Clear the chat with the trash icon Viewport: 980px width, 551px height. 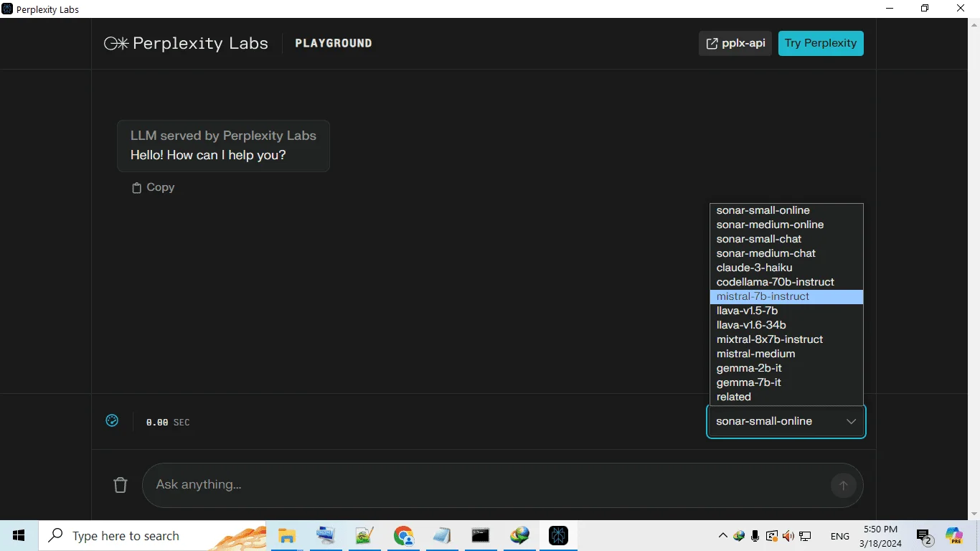click(x=121, y=485)
